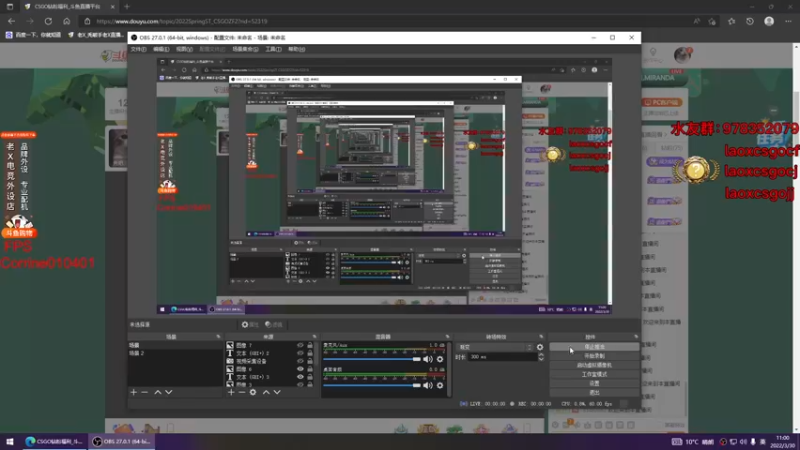This screenshot has width=800, height=450.
Task: Open the 工具 menu in OBS
Action: tap(273, 49)
